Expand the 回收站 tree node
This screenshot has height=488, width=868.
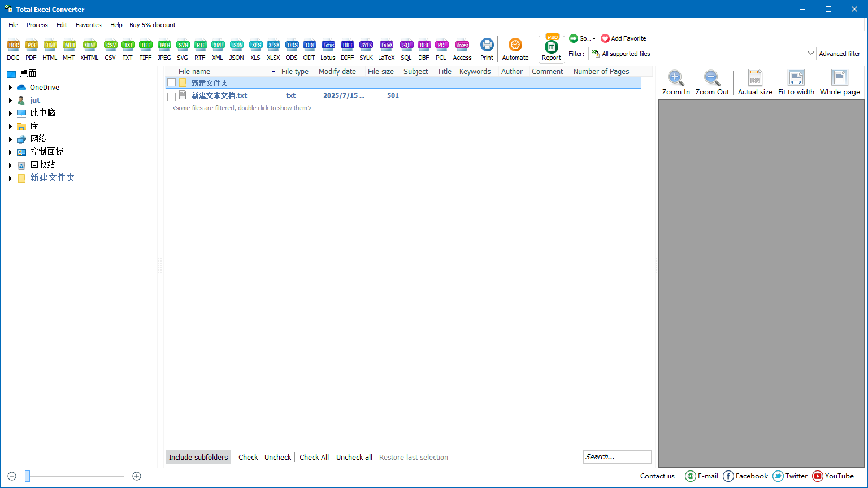[x=10, y=165]
